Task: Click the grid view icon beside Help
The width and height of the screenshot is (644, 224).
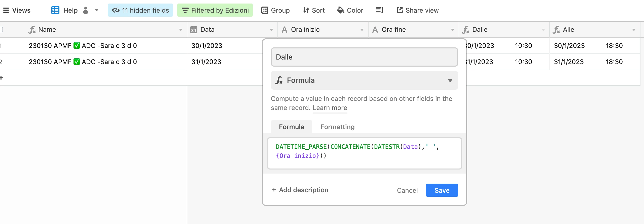Action: coord(55,10)
